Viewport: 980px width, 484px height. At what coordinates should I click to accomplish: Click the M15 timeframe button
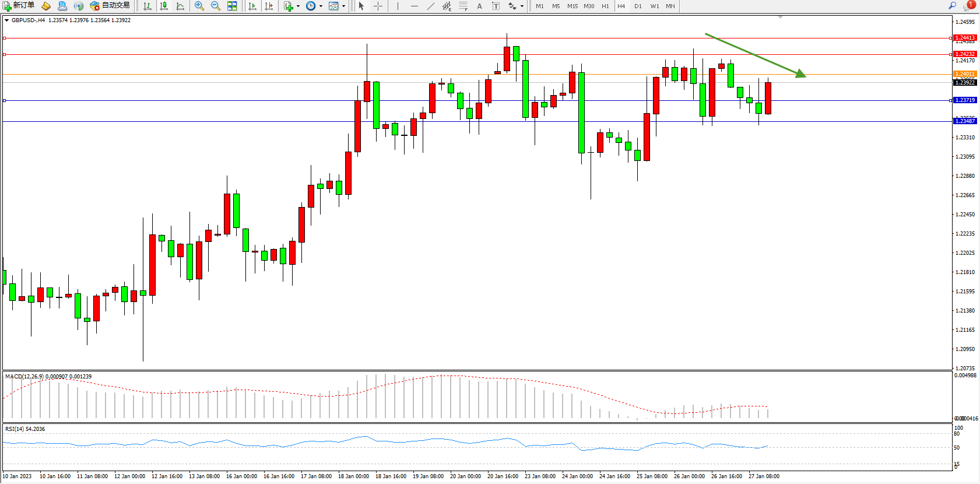[x=572, y=6]
